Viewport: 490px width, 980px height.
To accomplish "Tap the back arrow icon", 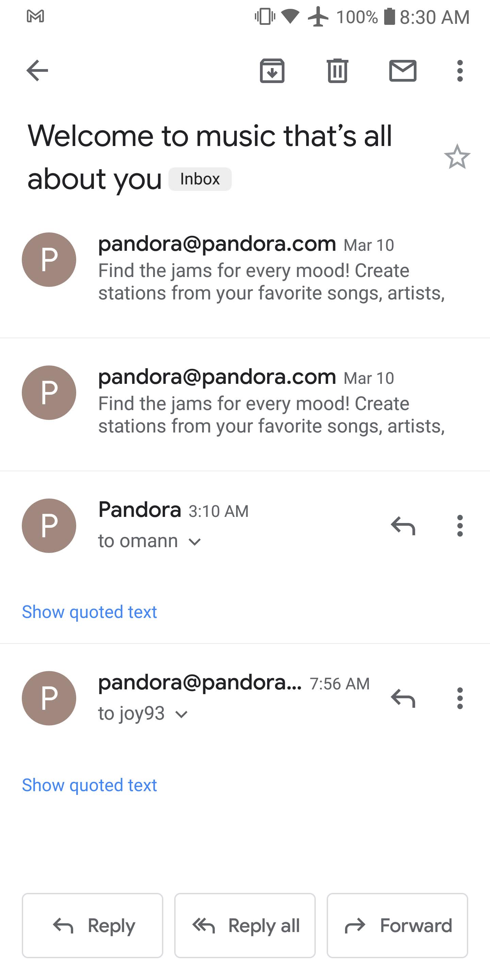I will pyautogui.click(x=37, y=71).
